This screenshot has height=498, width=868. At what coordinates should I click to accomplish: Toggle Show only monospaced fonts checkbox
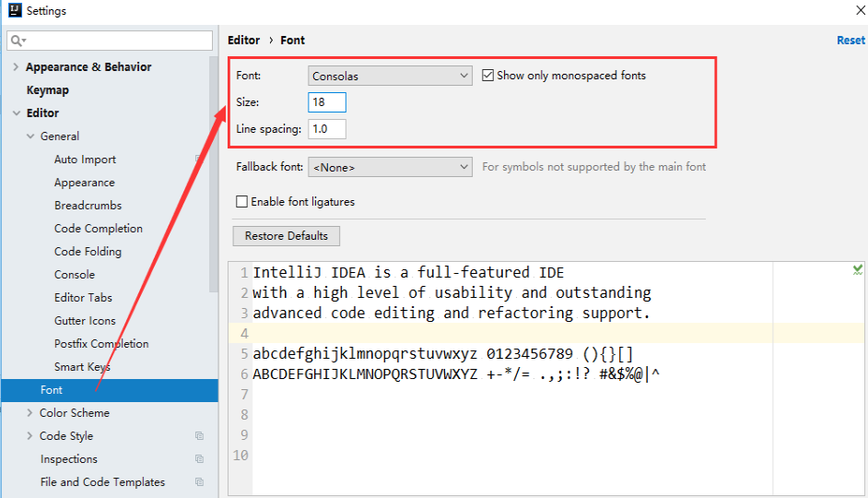[x=487, y=76]
